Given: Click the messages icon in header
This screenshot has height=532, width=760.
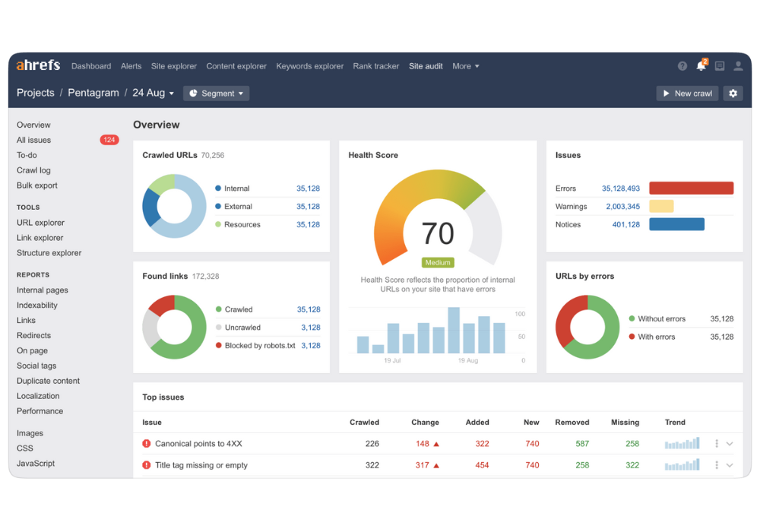Looking at the screenshot, I should (x=720, y=66).
